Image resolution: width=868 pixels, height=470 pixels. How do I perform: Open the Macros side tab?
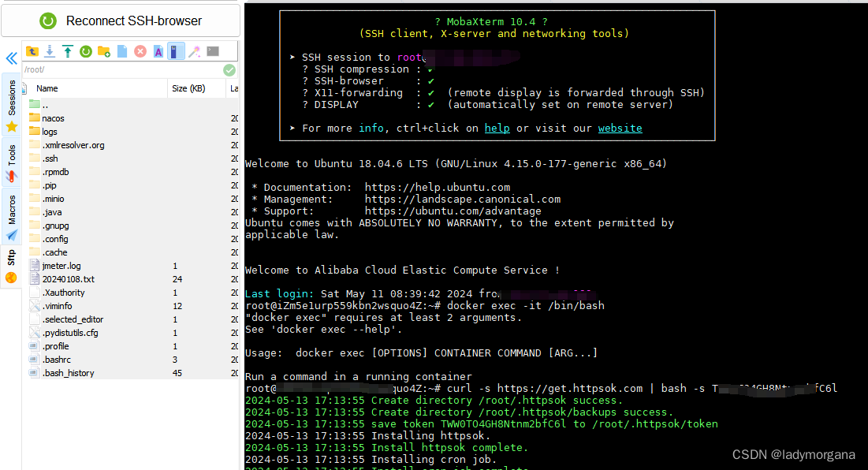point(12,217)
